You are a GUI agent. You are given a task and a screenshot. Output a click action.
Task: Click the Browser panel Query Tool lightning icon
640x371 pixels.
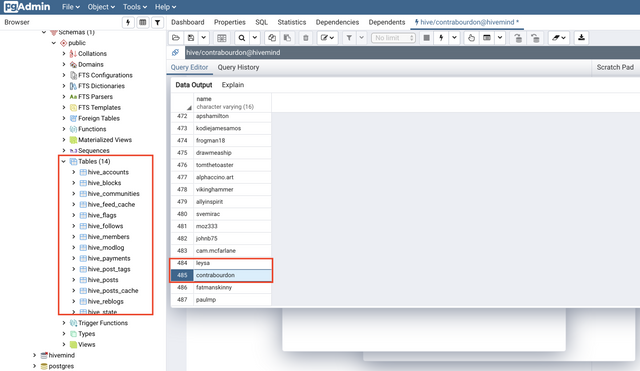coord(128,22)
